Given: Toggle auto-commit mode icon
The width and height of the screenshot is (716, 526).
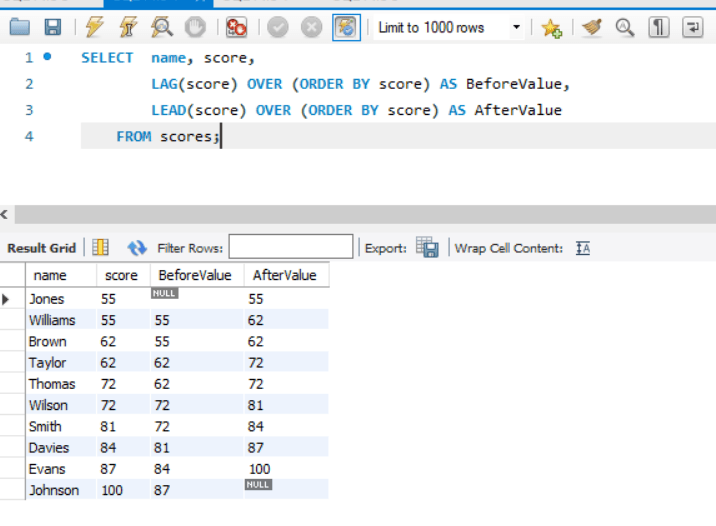Looking at the screenshot, I should pyautogui.click(x=346, y=27).
